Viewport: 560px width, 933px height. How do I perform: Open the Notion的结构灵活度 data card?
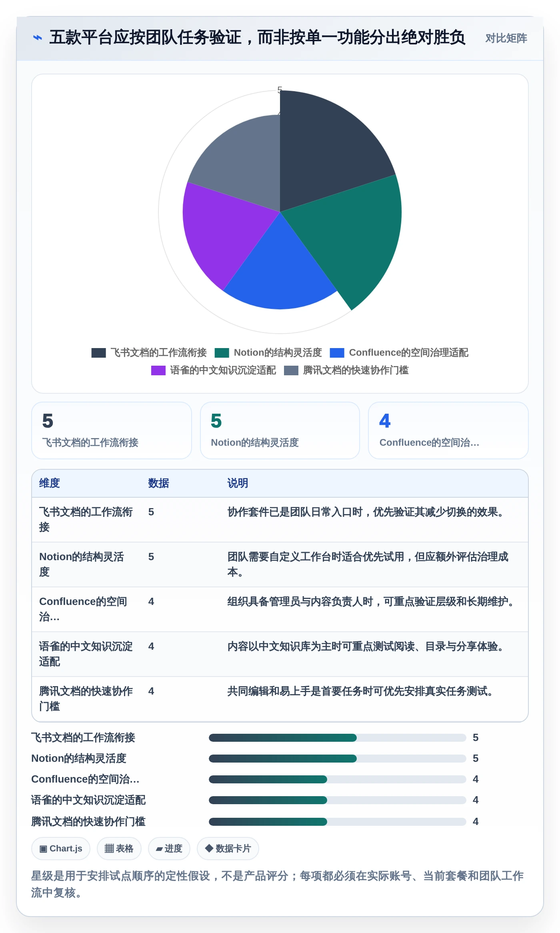[280, 430]
